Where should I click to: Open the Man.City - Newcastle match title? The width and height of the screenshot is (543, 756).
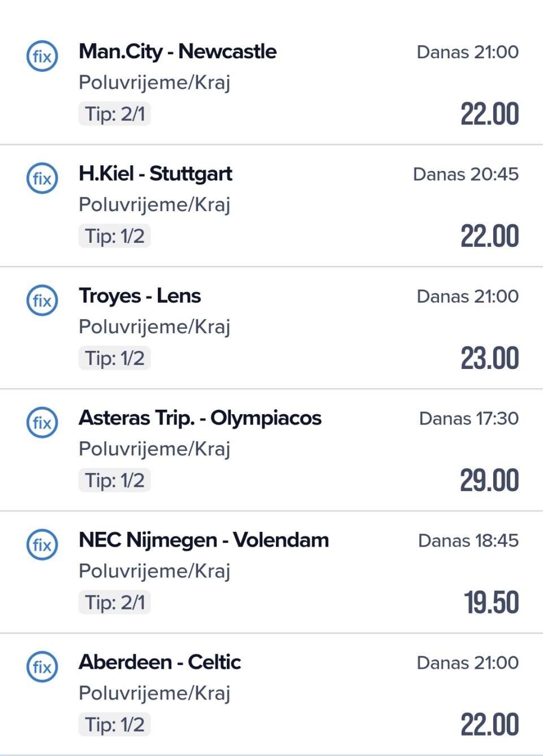point(178,51)
